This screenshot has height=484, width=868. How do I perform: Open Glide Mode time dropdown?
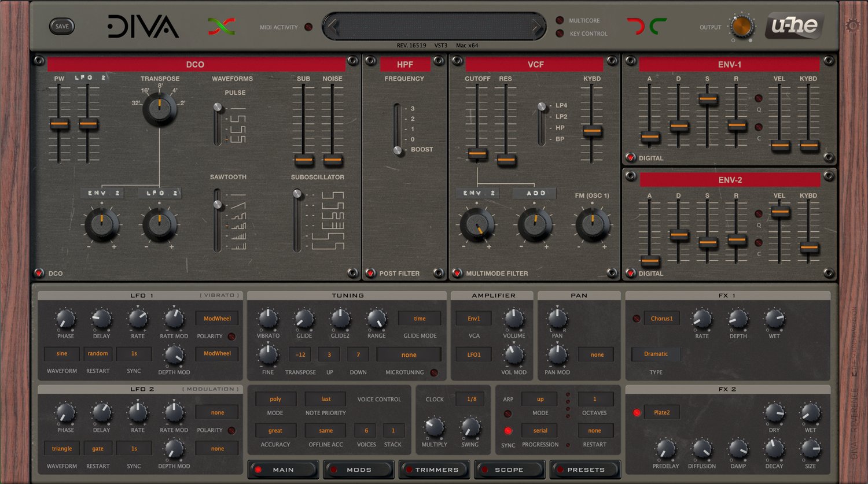(x=420, y=318)
